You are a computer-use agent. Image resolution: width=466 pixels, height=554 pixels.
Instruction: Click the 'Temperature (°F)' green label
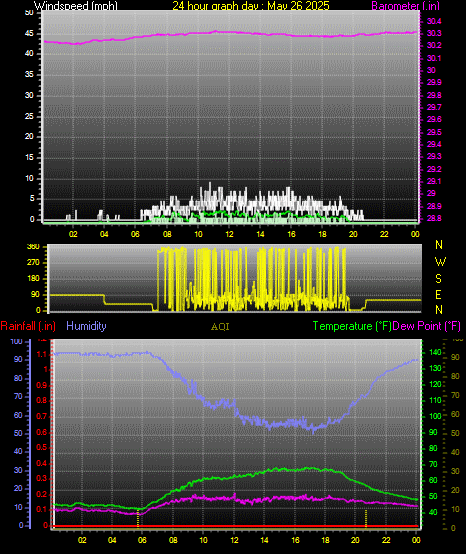pyautogui.click(x=352, y=326)
